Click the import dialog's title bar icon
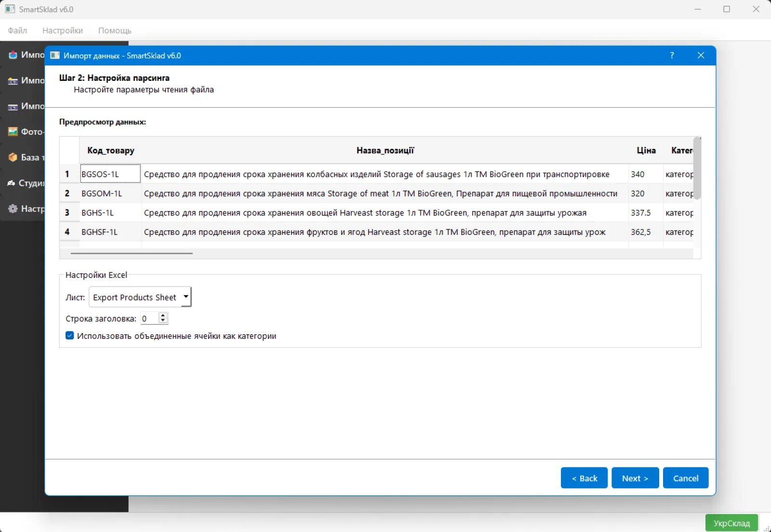Viewport: 771px width, 532px height. [55, 55]
